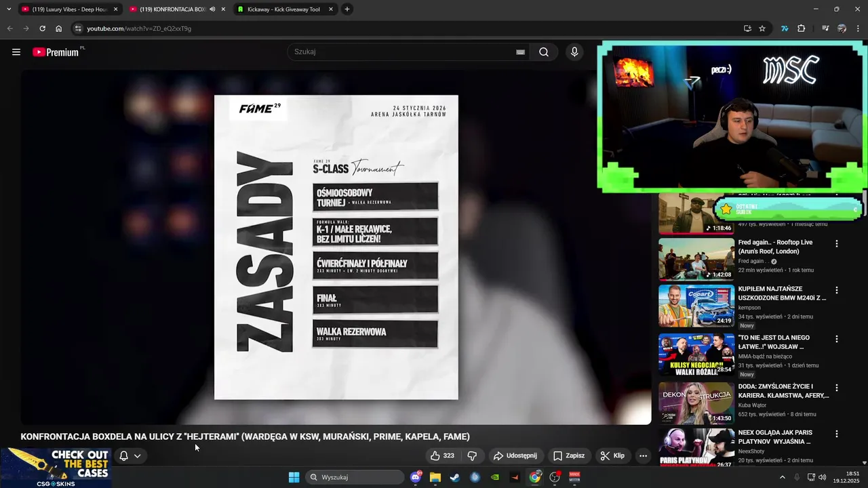This screenshot has height=488, width=868.
Task: Open Fred again Rooftop Live video thumbnail
Action: (696, 259)
